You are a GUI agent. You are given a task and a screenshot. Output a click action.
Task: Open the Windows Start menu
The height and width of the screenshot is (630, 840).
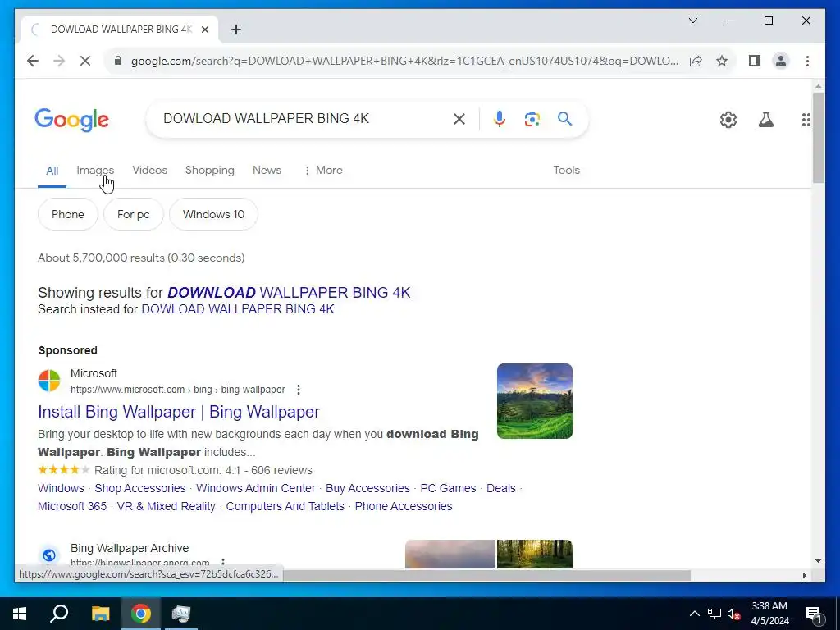(x=20, y=614)
